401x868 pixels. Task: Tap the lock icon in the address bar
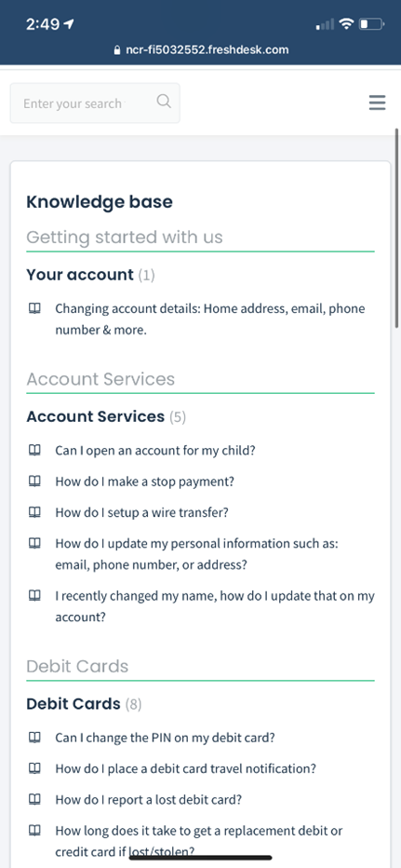tap(116, 50)
